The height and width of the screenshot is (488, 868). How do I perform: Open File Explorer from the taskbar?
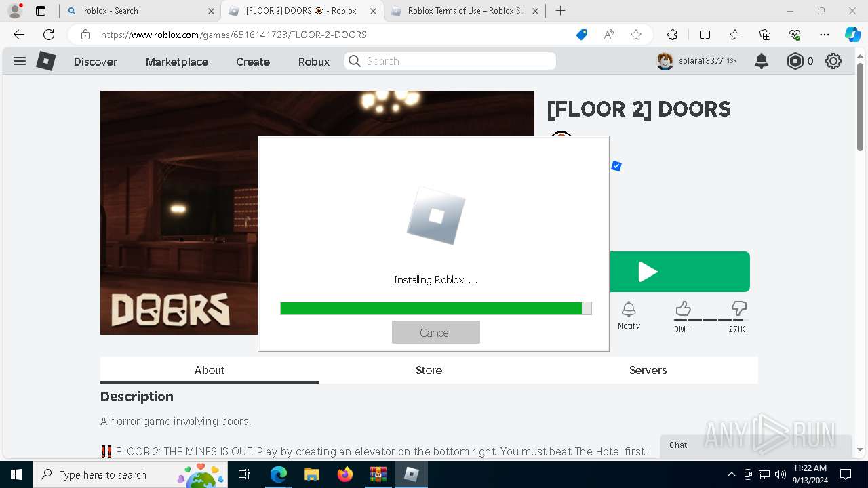pos(311,474)
